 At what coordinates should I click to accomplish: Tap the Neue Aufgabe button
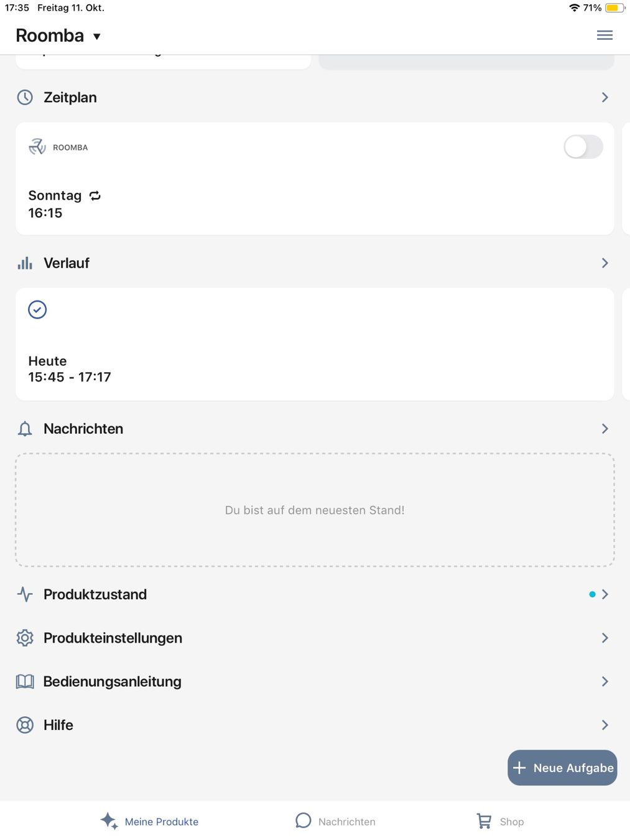point(562,768)
